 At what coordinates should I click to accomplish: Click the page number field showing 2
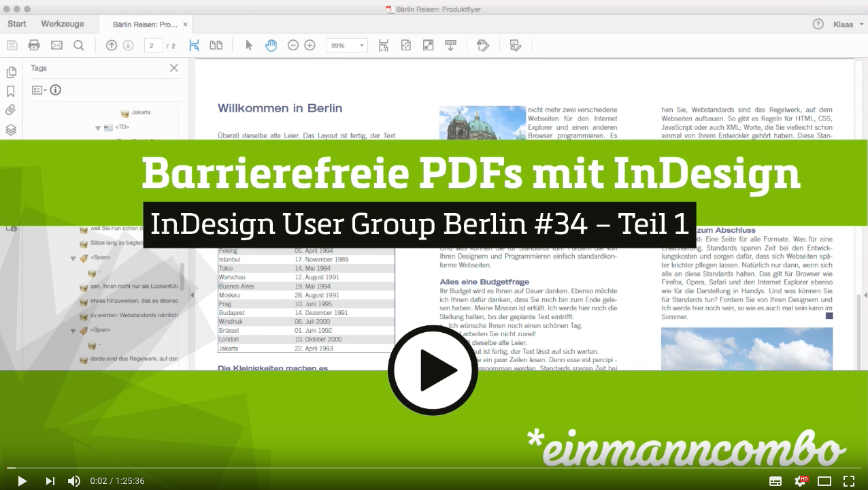pyautogui.click(x=153, y=46)
